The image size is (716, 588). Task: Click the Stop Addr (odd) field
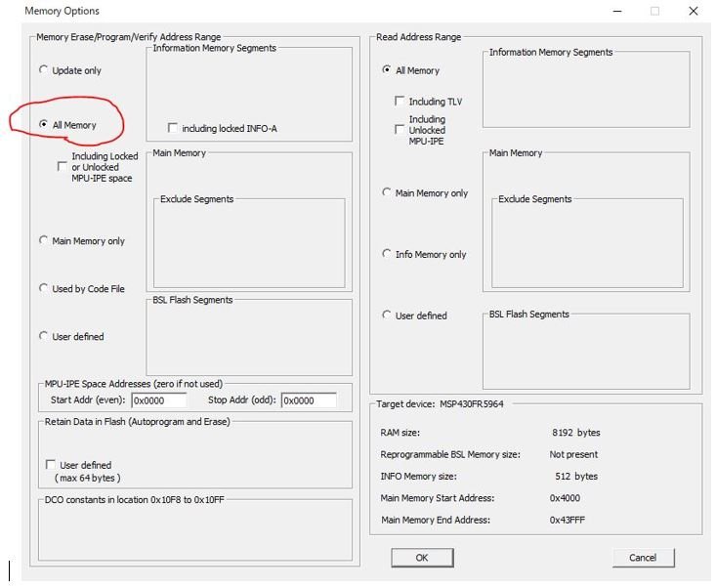point(309,400)
